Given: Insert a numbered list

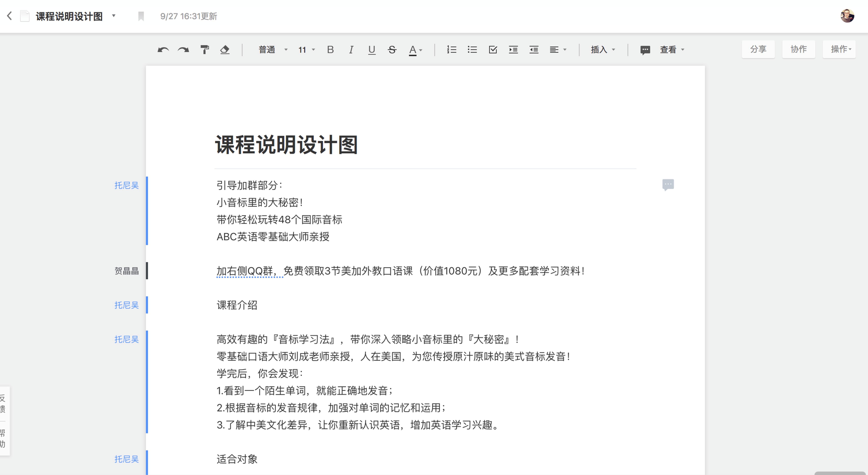Looking at the screenshot, I should coord(451,50).
